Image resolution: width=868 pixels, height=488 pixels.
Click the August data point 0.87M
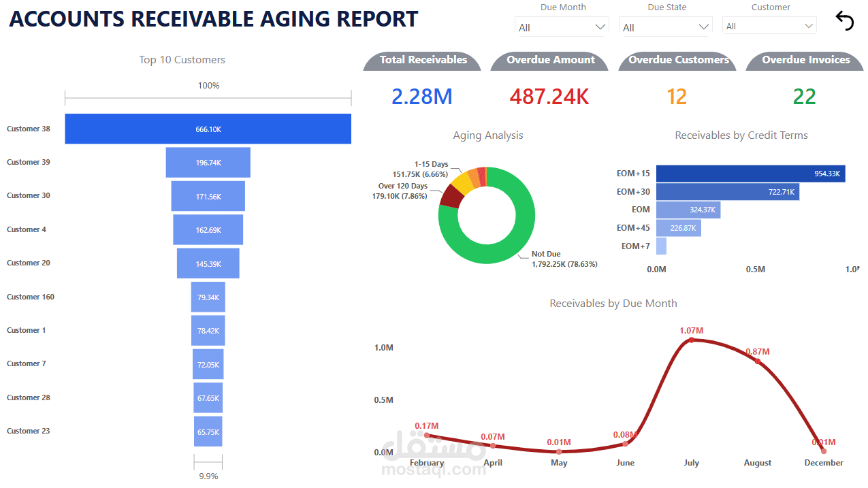click(758, 361)
